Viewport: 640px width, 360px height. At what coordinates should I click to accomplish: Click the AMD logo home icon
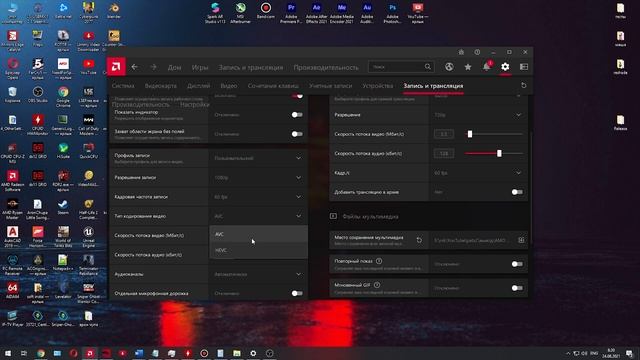coord(116,67)
